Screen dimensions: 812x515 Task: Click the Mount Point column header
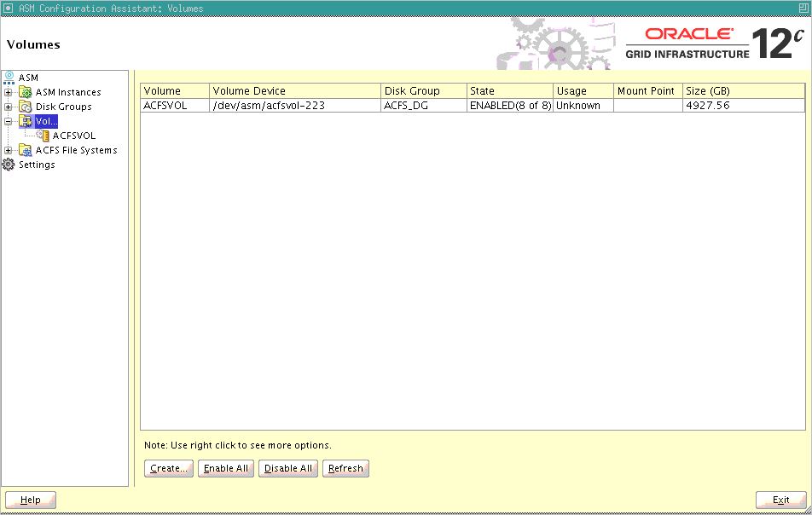coord(648,90)
